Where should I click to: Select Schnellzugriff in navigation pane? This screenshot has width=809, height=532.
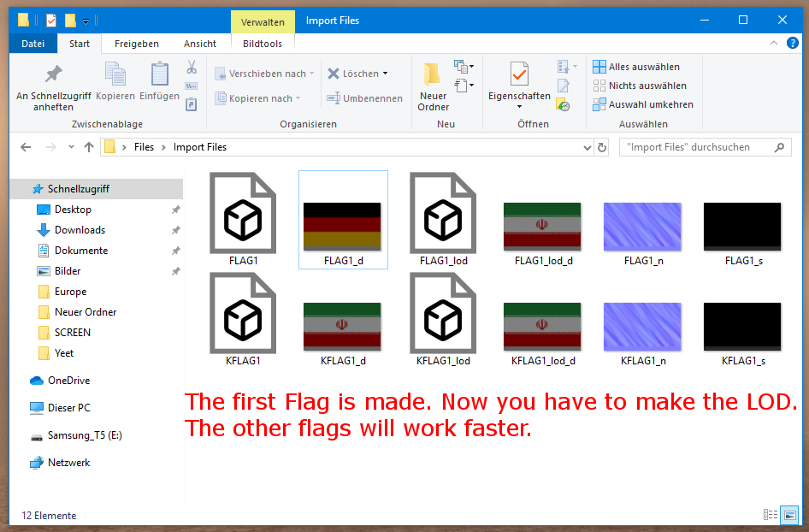pyautogui.click(x=97, y=189)
